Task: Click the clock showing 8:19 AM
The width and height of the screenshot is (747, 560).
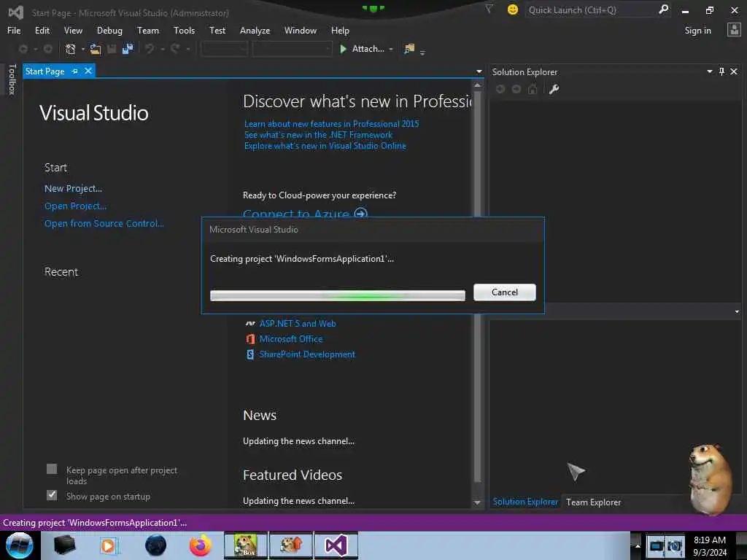Action: click(x=709, y=540)
